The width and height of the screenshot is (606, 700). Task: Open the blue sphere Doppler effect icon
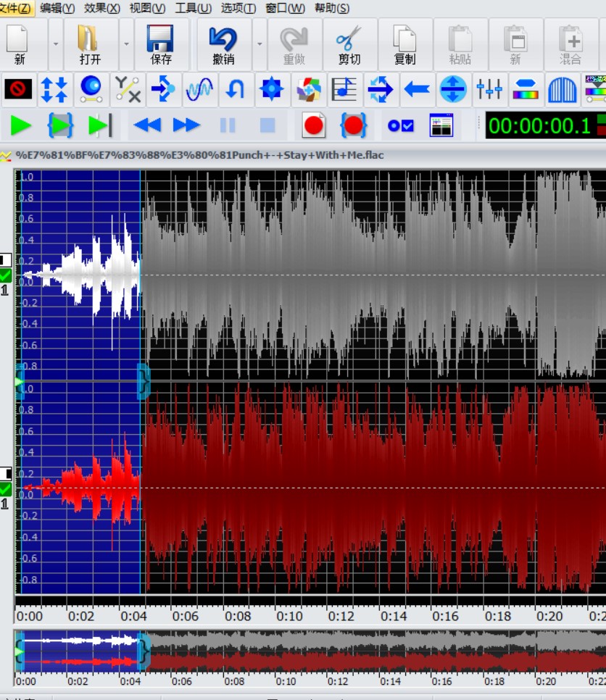pos(91,89)
